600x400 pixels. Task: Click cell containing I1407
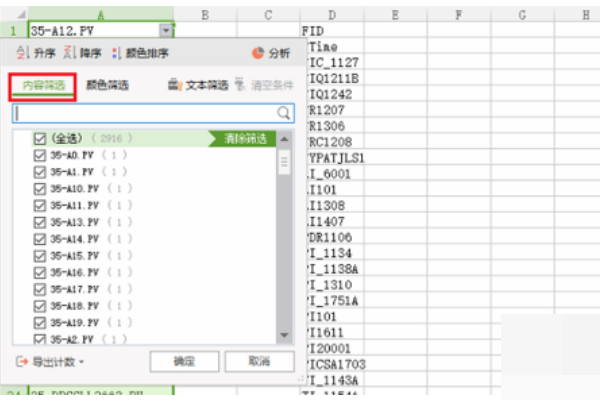tap(335, 221)
